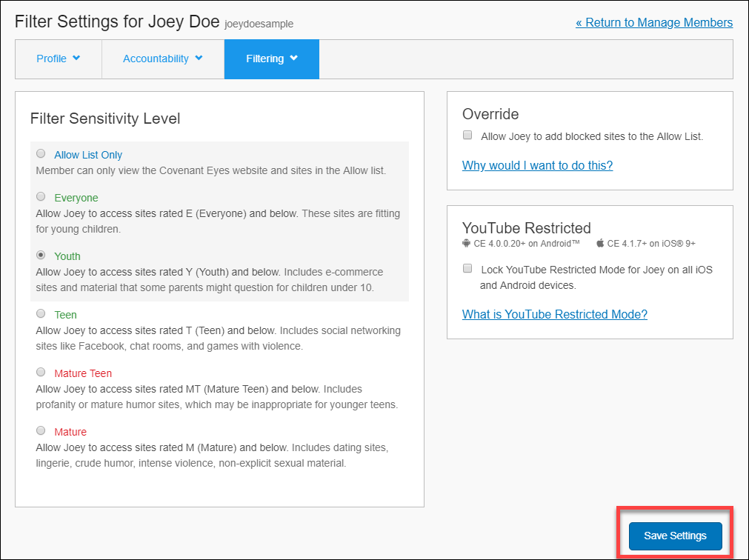Click CE 4.1.7+ on iOS 9+ text
This screenshot has width=749, height=560.
click(x=651, y=244)
